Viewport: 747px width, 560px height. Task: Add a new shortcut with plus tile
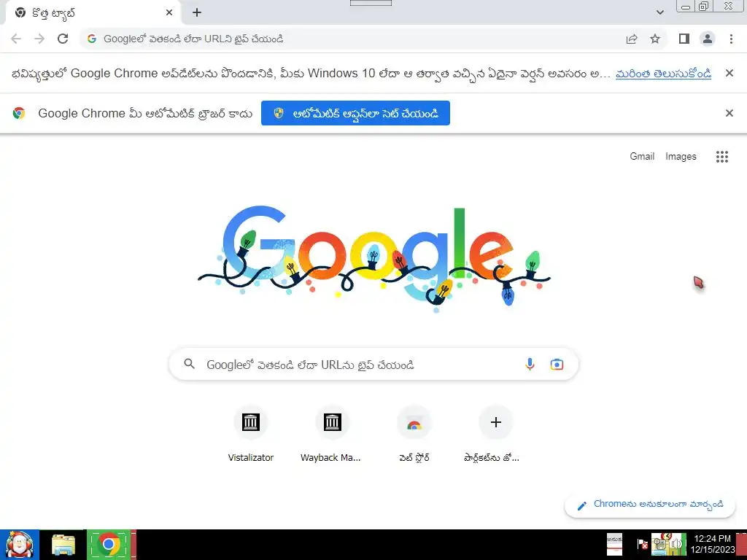[495, 433]
